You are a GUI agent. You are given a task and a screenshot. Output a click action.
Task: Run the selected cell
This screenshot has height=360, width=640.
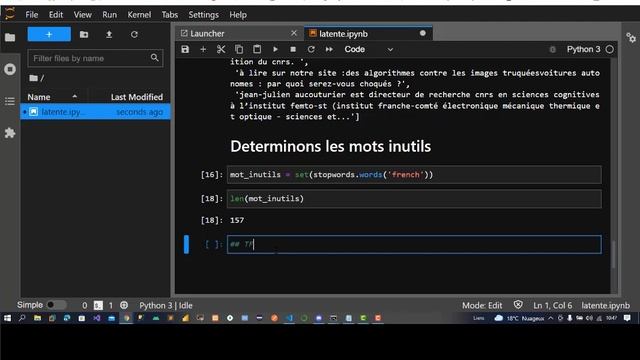[x=276, y=49]
